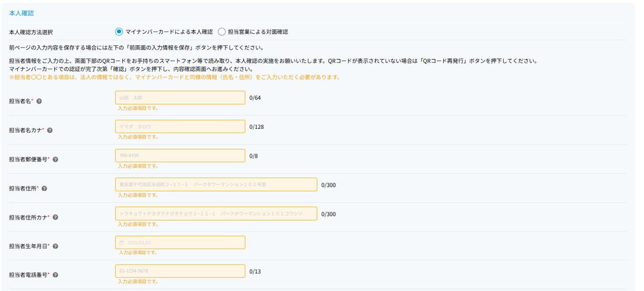
Task: Show help for 担当者住所 field
Action: coord(45,188)
